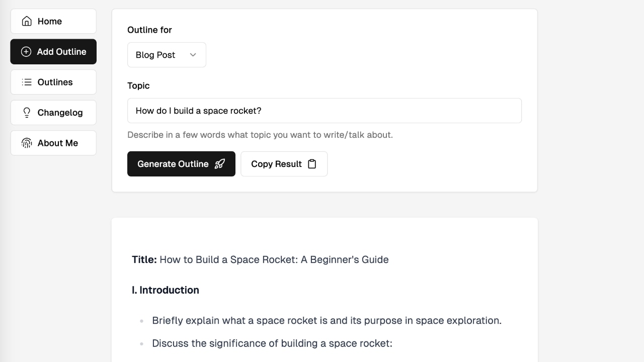The image size is (644, 362).
Task: Click the generated outline Title line
Action: tap(260, 259)
